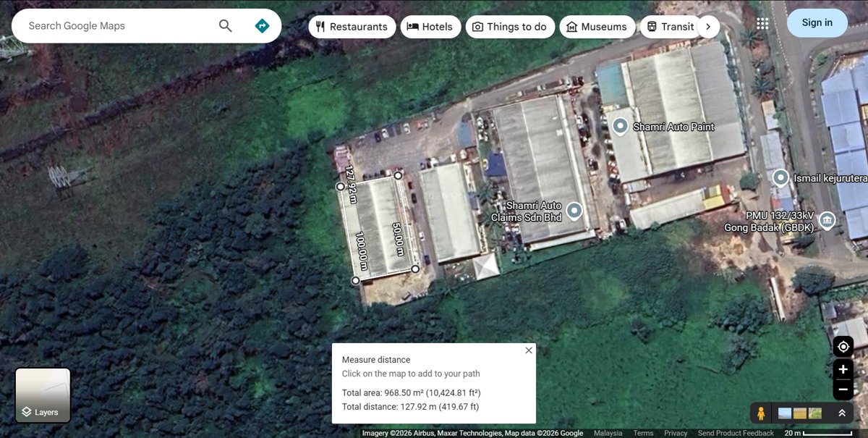Screen dimensions: 868x438
Task: Open Directions via blue arrow icon
Action: [x=262, y=26]
